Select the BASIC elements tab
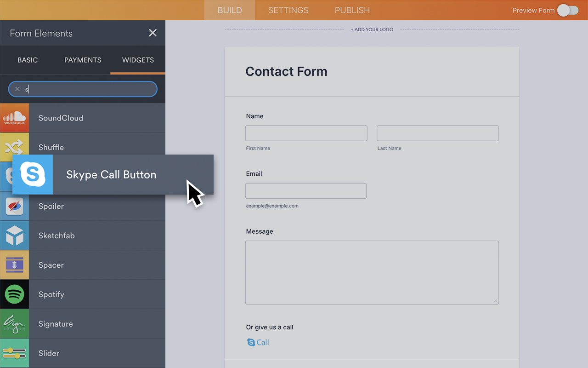This screenshot has height=368, width=588. [28, 60]
